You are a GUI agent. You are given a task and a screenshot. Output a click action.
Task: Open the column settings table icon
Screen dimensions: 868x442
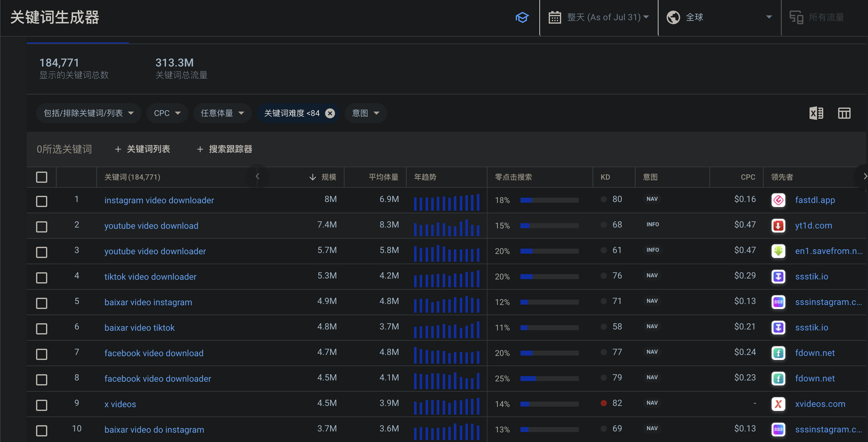pos(844,113)
